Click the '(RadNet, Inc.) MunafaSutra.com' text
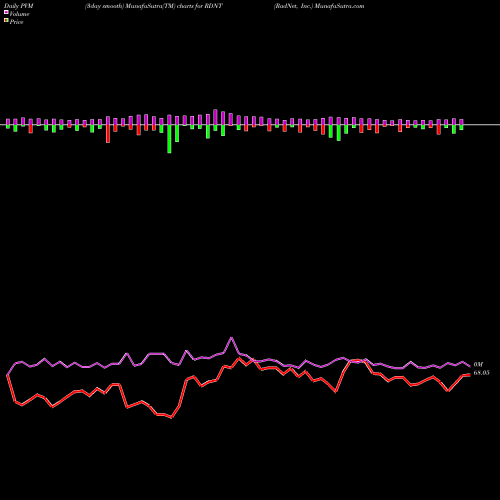Viewport: 500px width, 500px height. tap(319, 6)
